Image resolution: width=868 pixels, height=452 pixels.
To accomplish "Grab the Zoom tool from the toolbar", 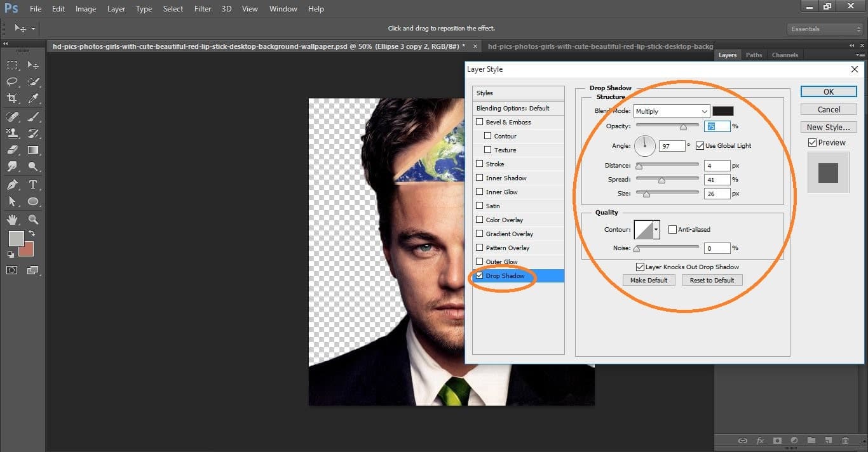I will (x=33, y=219).
